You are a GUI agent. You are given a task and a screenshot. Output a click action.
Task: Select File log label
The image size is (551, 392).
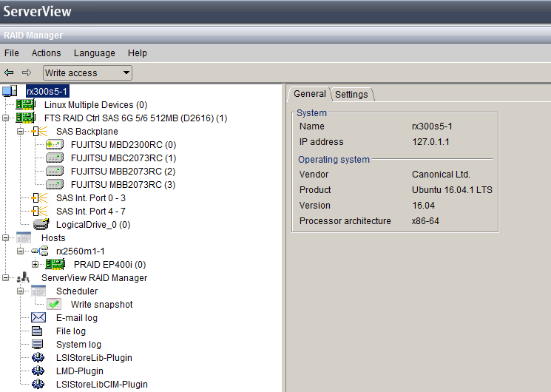(x=71, y=331)
